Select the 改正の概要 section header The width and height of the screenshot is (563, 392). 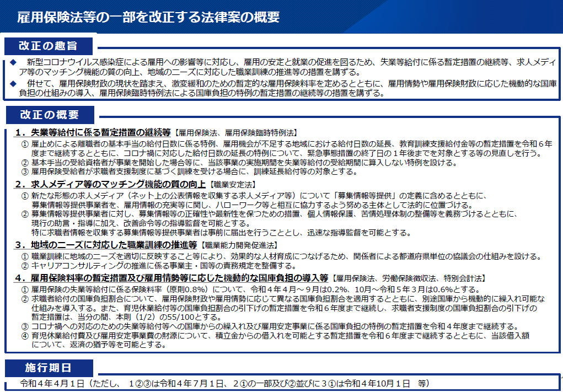point(50,115)
